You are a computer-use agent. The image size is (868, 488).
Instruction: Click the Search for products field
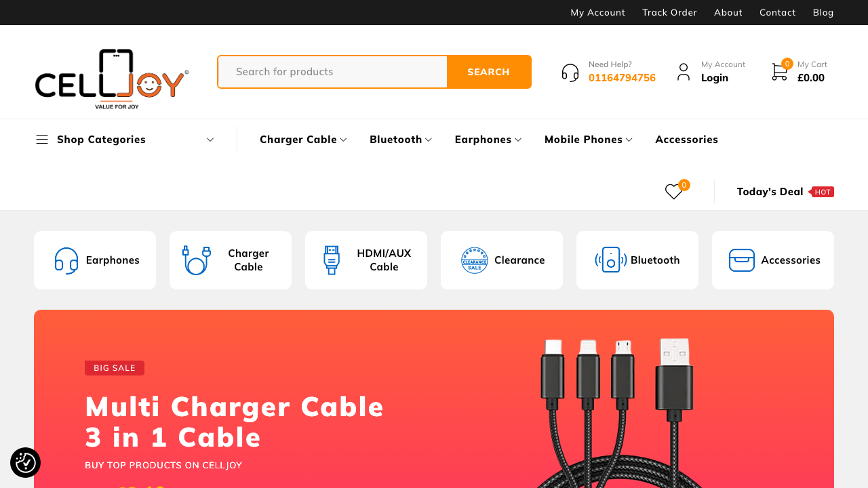tap(332, 72)
